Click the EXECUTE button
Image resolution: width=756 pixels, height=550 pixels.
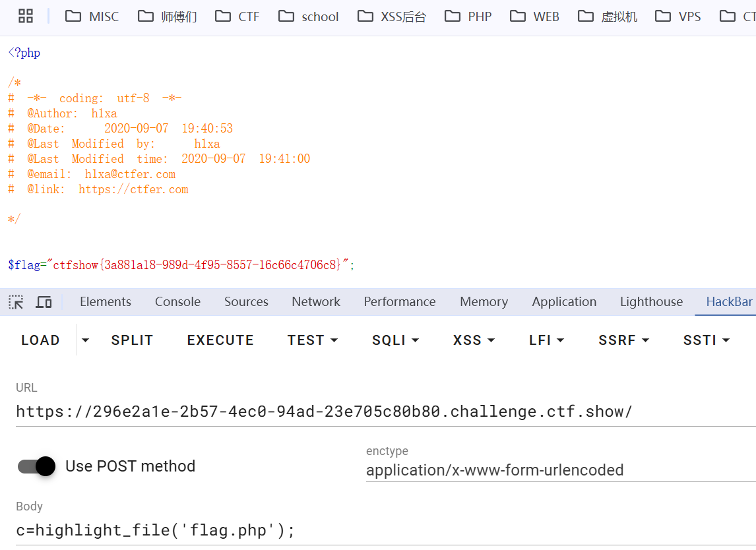(220, 340)
